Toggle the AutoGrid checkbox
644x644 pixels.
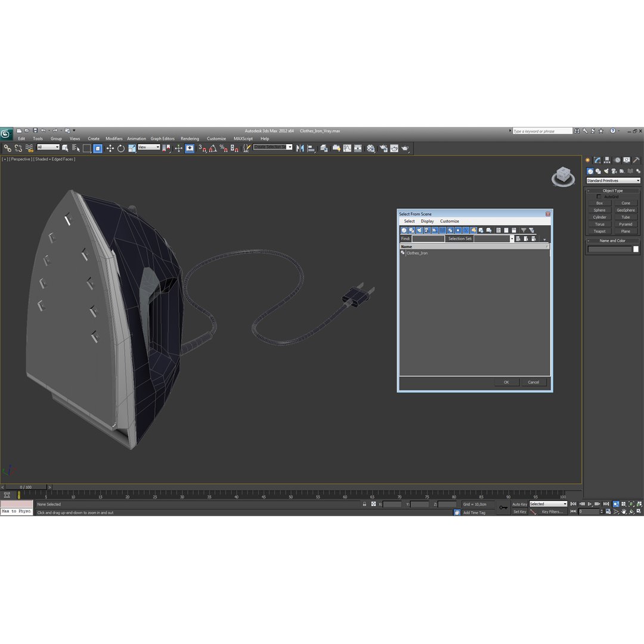pyautogui.click(x=599, y=197)
